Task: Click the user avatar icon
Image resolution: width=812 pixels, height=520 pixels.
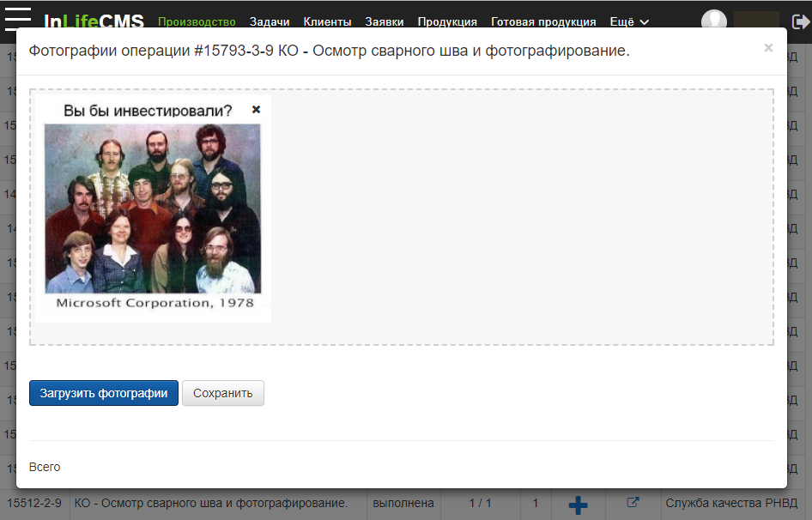Action: (713, 21)
